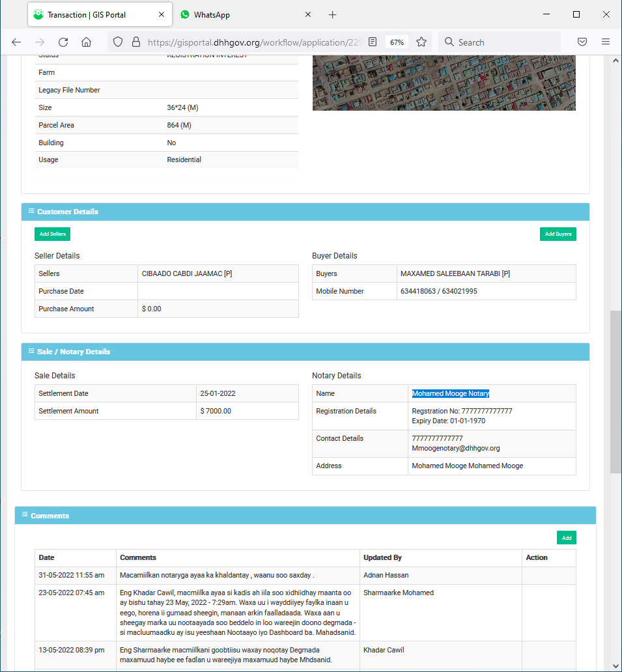Open the Firefox hamburger menu
The height and width of the screenshot is (672, 622).
pos(605,42)
